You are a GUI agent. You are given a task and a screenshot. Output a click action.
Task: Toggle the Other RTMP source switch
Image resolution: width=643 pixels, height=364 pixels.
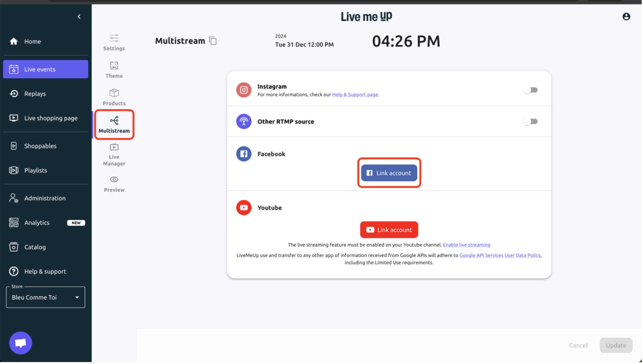pos(531,122)
